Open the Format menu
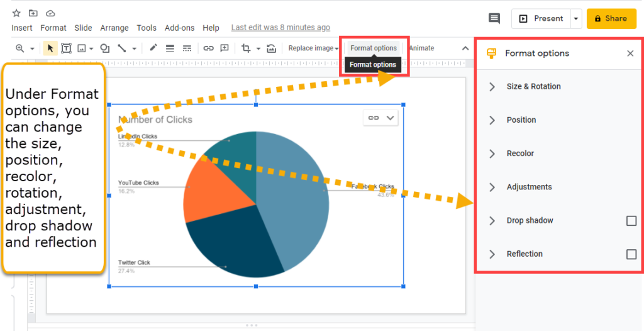Viewport: 644px width, 331px height. [x=53, y=28]
